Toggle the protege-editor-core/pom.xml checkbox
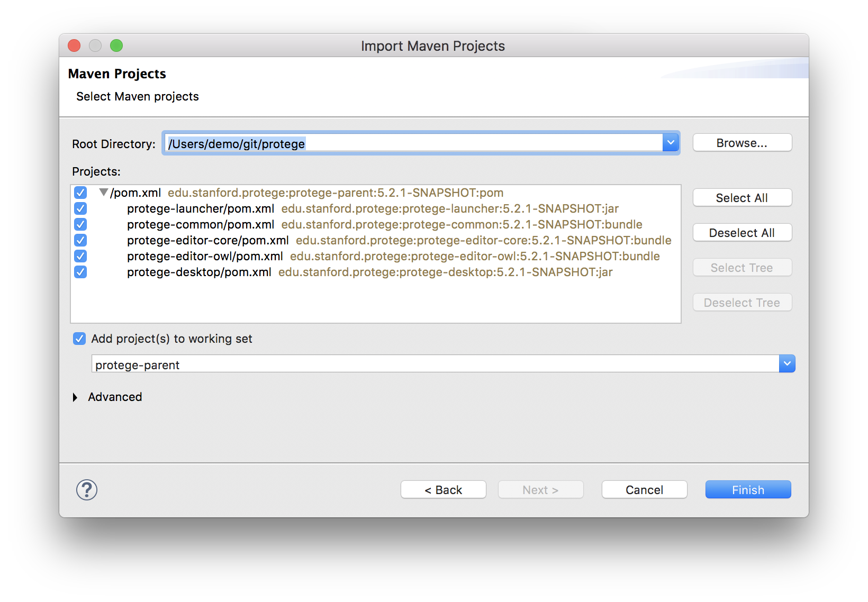 click(80, 240)
